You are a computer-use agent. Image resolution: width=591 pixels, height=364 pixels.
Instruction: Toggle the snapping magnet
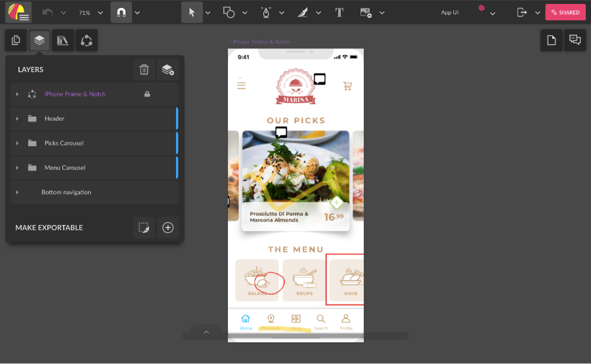(x=121, y=12)
